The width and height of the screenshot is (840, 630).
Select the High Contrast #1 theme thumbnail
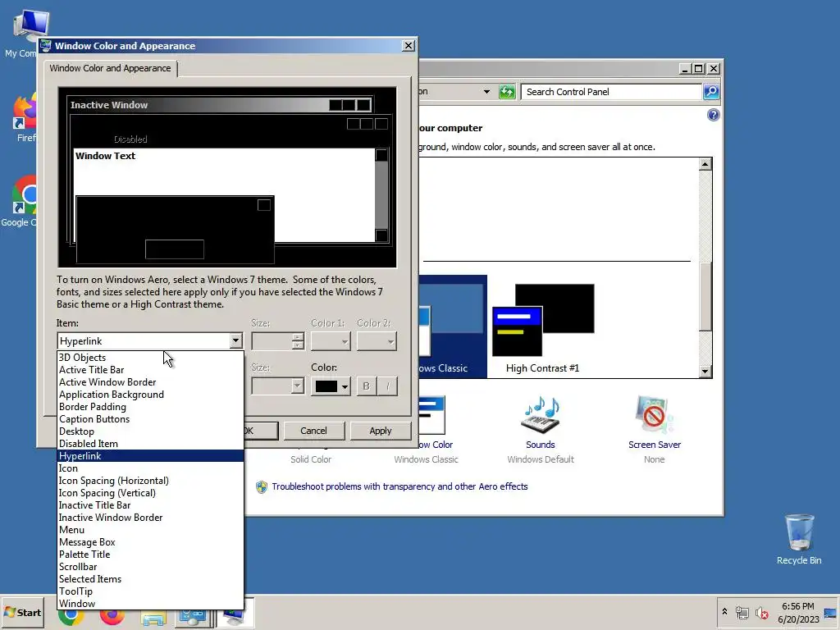[543, 327]
